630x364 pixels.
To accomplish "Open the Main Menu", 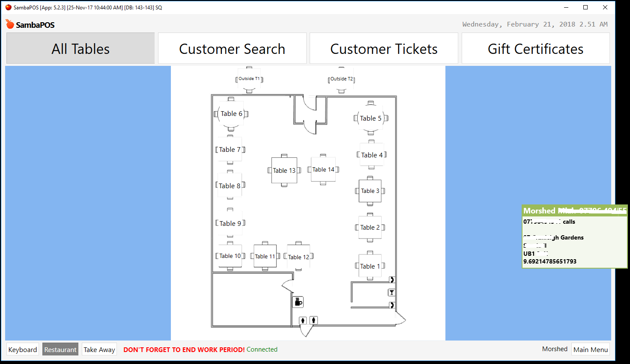I will click(591, 349).
